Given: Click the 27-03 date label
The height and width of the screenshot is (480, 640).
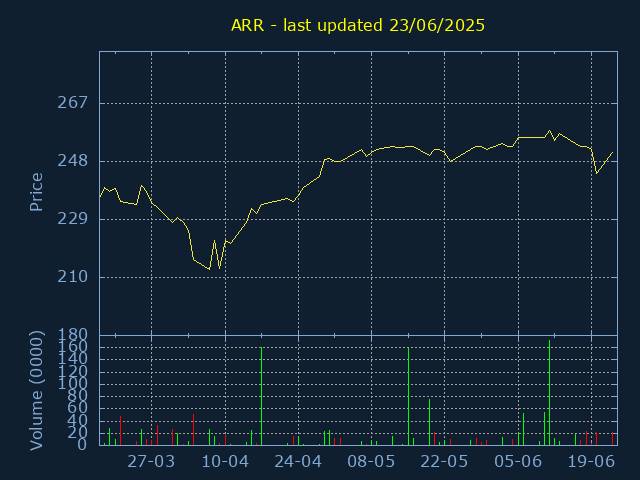Looking at the screenshot, I should (151, 462).
